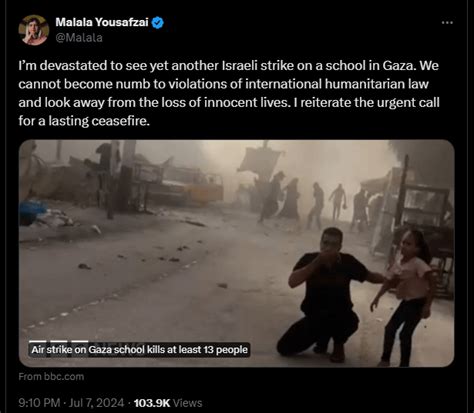Open the three-dot more options menu
Image resolution: width=474 pixels, height=413 pixels.
(447, 23)
